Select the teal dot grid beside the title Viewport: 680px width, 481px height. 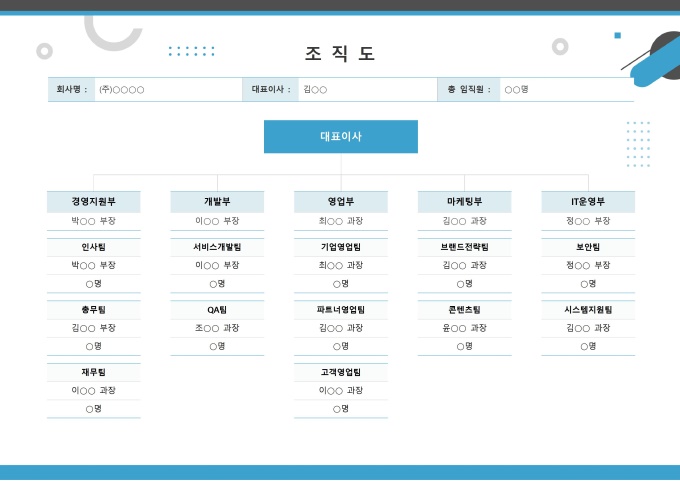tap(191, 51)
